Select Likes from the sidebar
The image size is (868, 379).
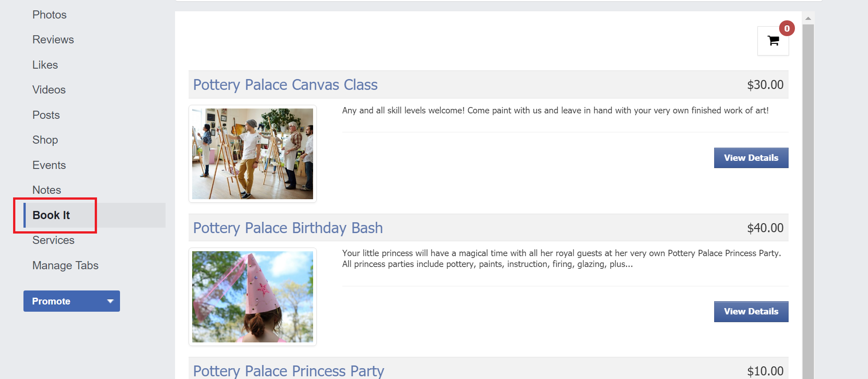click(x=45, y=65)
